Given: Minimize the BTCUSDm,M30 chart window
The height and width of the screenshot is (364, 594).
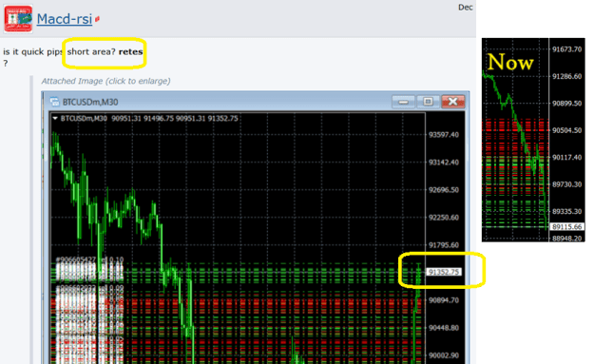Looking at the screenshot, I should (x=403, y=102).
